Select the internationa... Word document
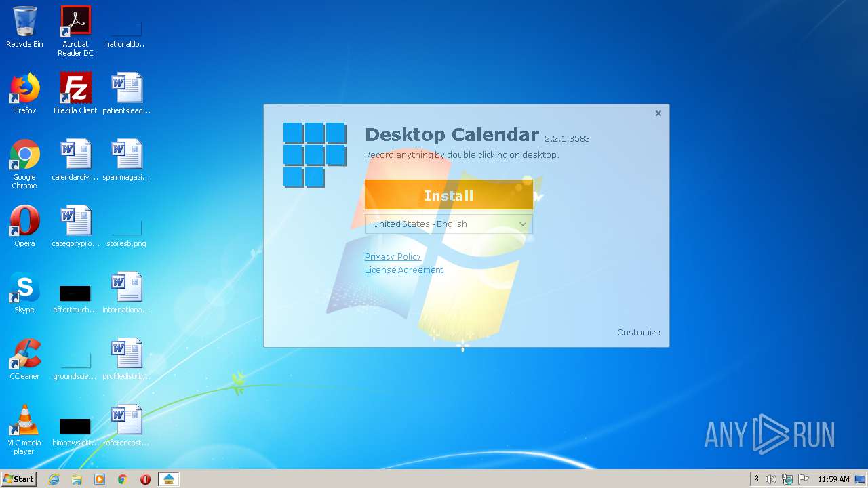 point(126,293)
